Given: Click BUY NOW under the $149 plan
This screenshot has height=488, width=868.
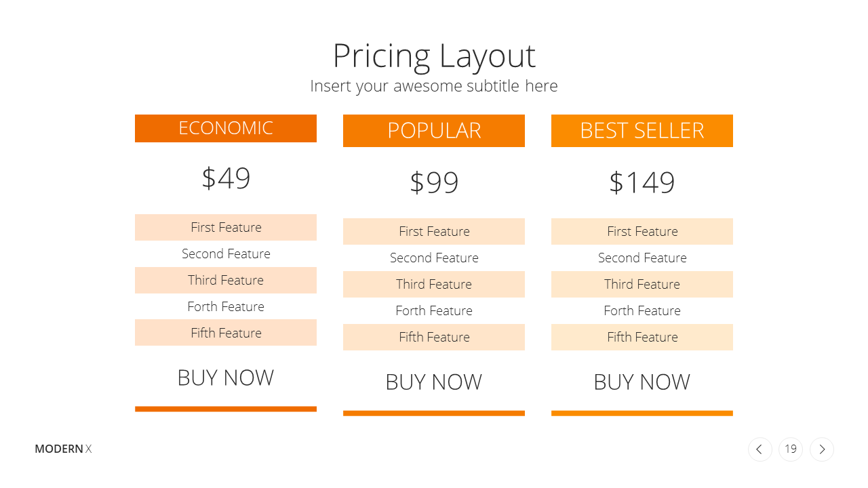Looking at the screenshot, I should (x=642, y=382).
